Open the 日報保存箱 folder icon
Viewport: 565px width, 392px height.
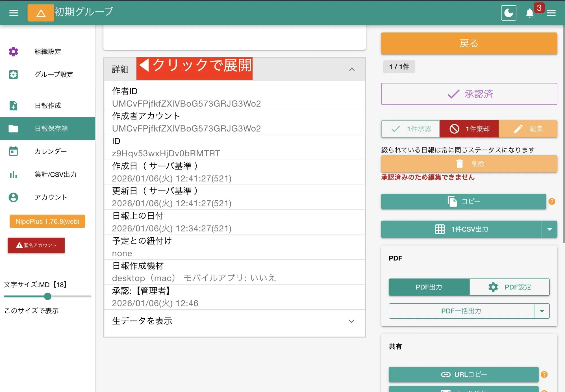click(x=13, y=128)
